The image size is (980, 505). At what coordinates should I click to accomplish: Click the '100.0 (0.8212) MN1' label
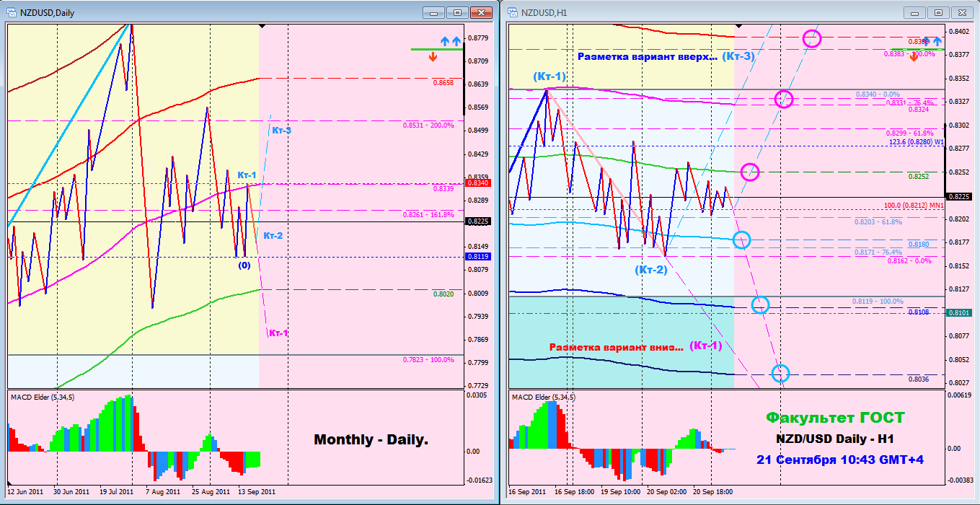913,206
